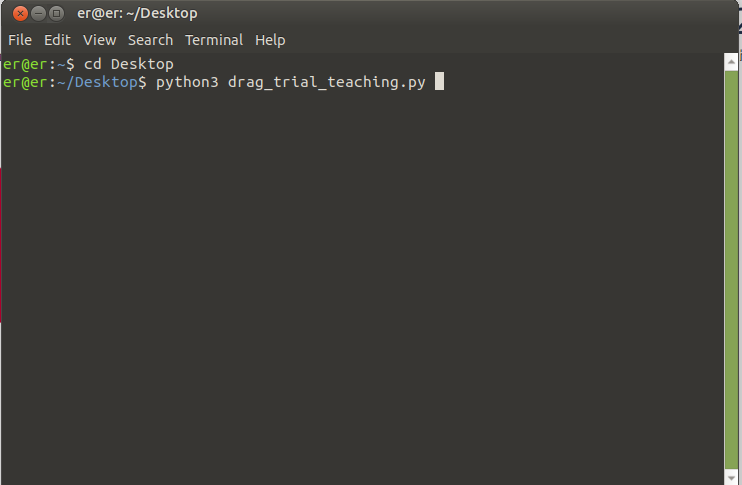This screenshot has height=485, width=742.
Task: Close the terminal window
Action: [x=17, y=14]
